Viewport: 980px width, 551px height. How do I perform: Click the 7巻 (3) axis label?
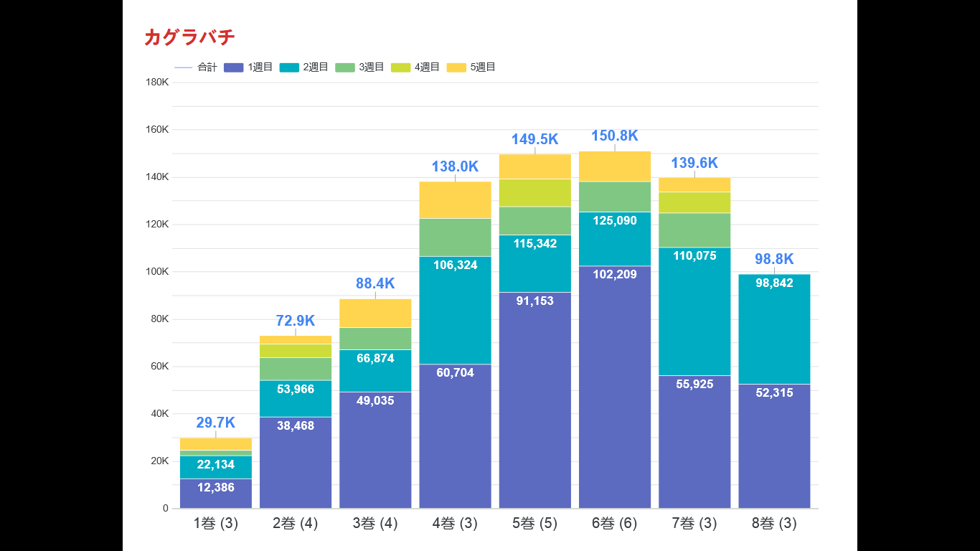tap(694, 524)
